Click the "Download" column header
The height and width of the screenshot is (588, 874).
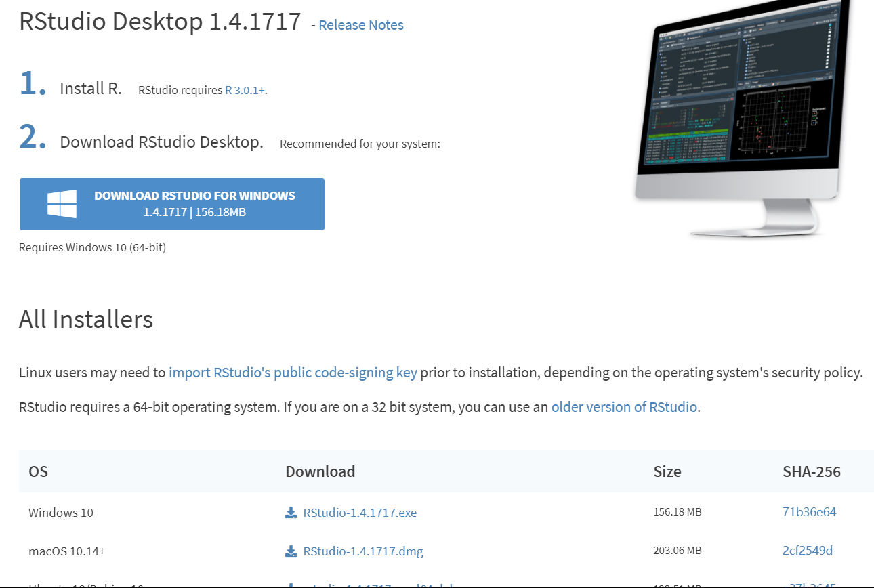pyautogui.click(x=320, y=471)
